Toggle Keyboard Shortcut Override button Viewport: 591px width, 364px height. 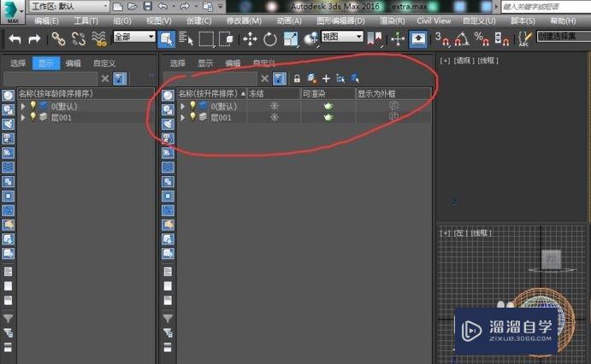click(418, 39)
